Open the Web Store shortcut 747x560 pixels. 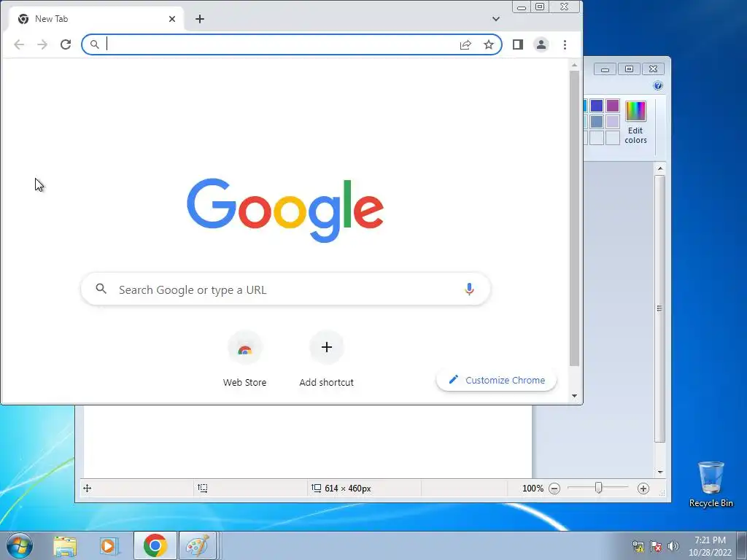(x=245, y=359)
